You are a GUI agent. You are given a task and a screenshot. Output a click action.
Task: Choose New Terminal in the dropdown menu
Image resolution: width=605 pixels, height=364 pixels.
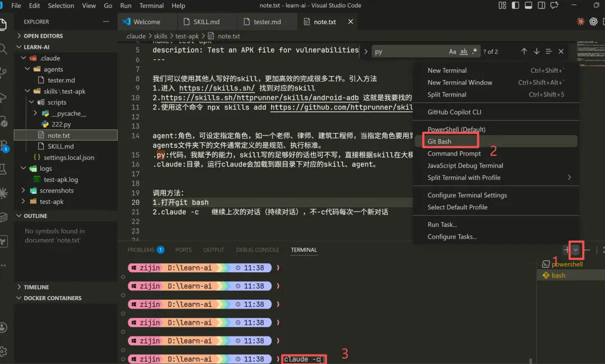pos(496,71)
